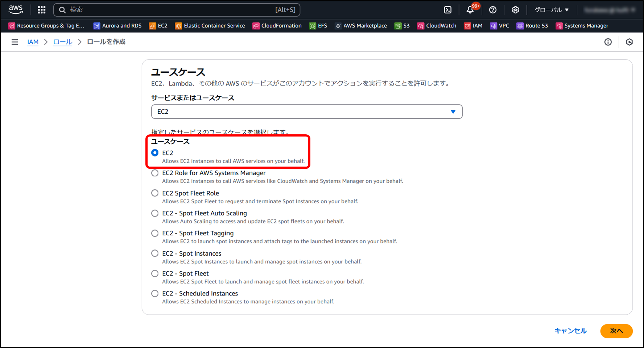The height and width of the screenshot is (348, 644).
Task: Click the EFS shortcut icon
Action: (x=313, y=26)
